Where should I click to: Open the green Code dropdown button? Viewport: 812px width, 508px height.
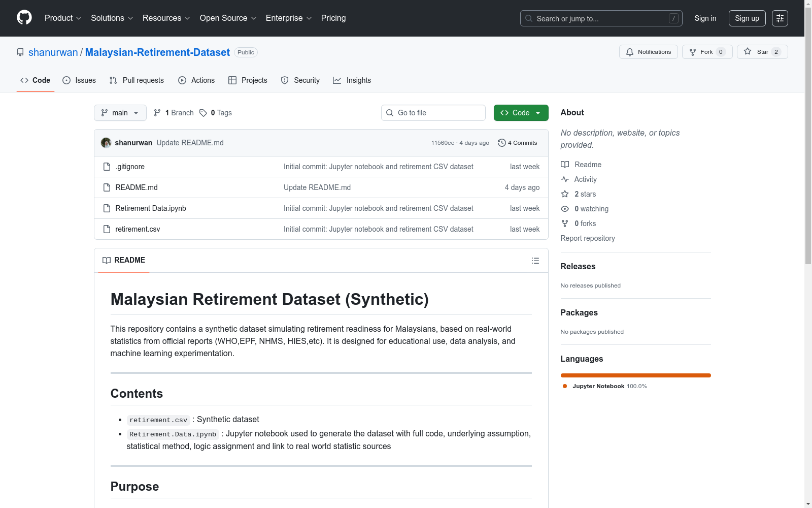coord(521,113)
